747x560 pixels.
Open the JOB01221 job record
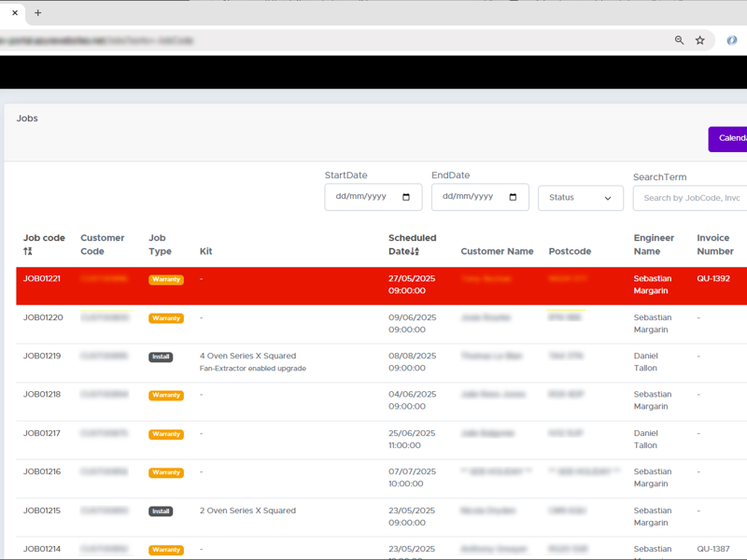click(43, 278)
